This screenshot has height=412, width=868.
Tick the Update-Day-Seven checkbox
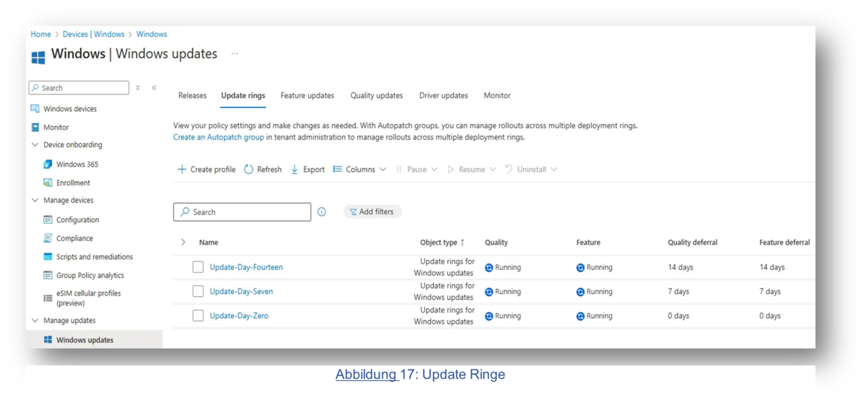[x=198, y=292]
